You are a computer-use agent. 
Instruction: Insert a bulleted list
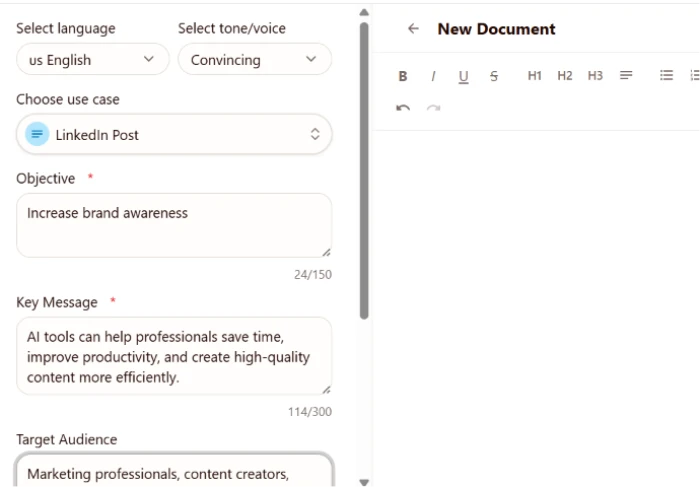pyautogui.click(x=667, y=75)
